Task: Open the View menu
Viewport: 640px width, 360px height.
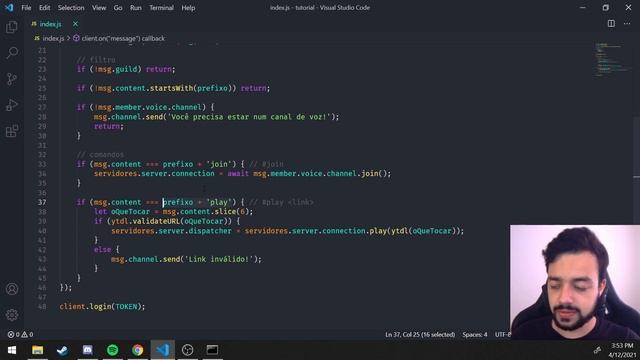Action: (99, 8)
